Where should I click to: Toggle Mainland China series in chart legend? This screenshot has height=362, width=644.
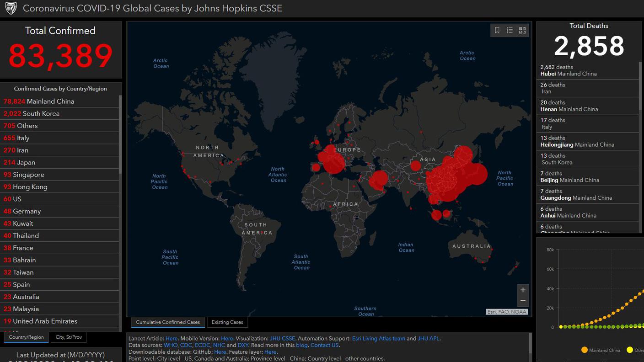[601, 350]
